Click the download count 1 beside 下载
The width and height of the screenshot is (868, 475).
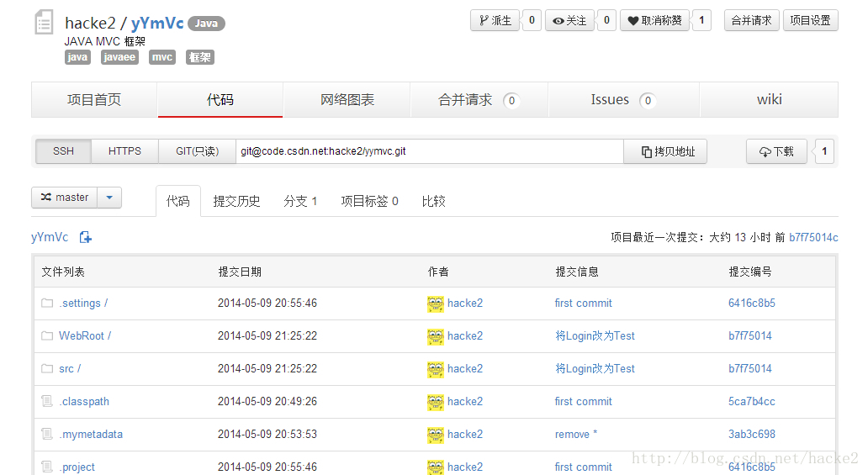point(824,151)
